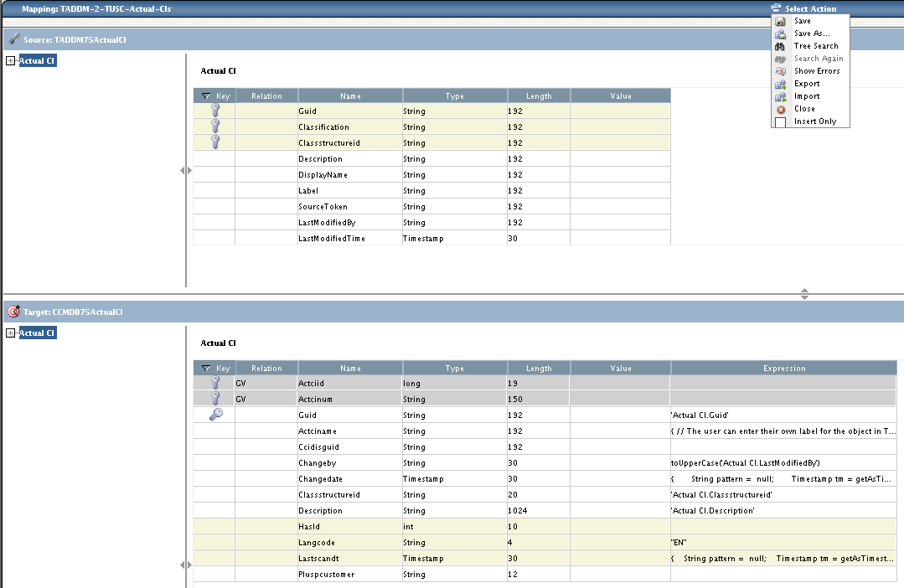The image size is (904, 588).
Task: Click the source Label name cell
Action: [350, 190]
